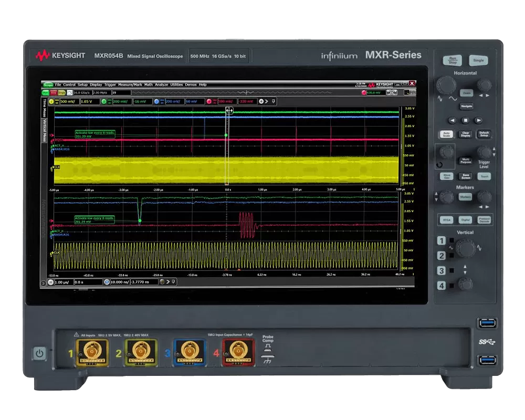Open the Measure/Mark menu

point(130,85)
